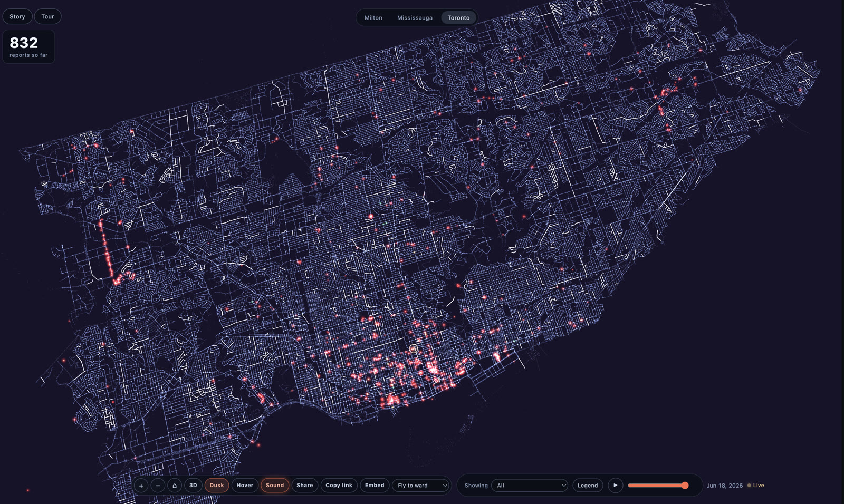Turn off Sound
This screenshot has height=504, width=844.
[x=275, y=485]
